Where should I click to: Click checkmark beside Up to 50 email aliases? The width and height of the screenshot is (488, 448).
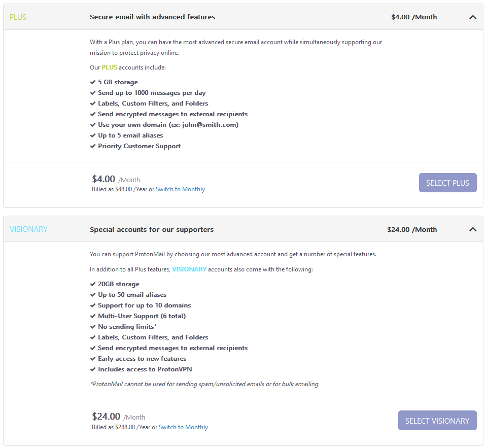(93, 294)
